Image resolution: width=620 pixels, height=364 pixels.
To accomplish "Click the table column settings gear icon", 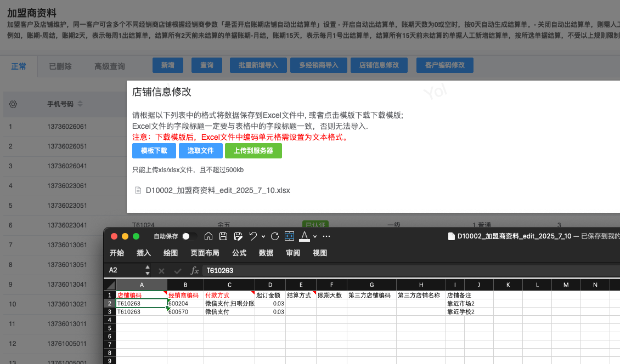I will coord(14,104).
